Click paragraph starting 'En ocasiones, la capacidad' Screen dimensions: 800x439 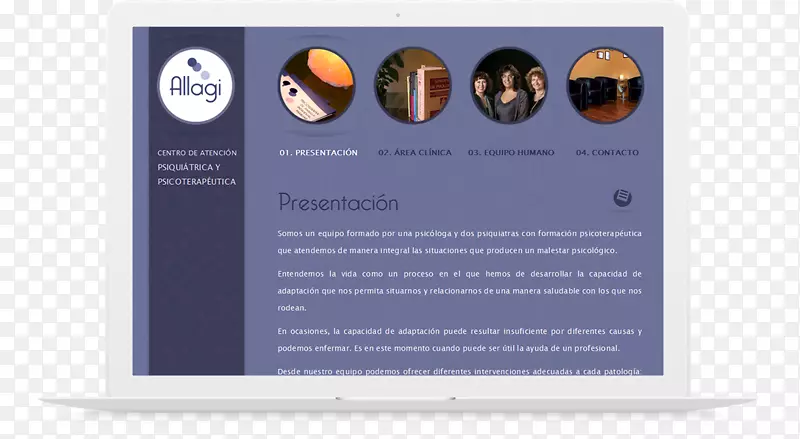460,340
